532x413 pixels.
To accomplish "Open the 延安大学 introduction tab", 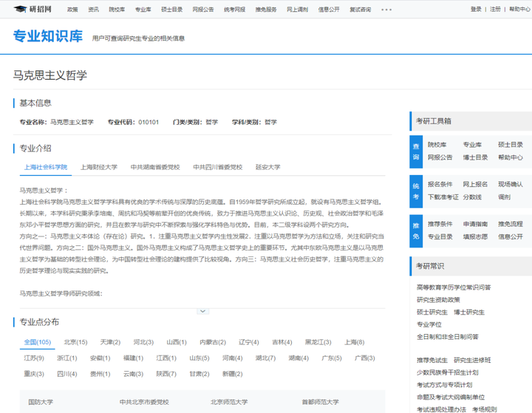I will 267,167.
